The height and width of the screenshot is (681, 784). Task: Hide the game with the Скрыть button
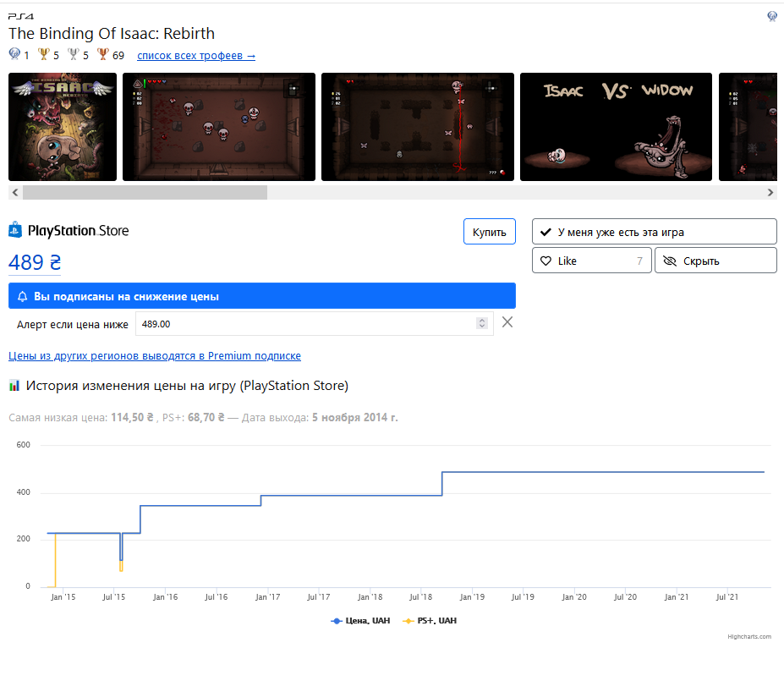pos(715,261)
